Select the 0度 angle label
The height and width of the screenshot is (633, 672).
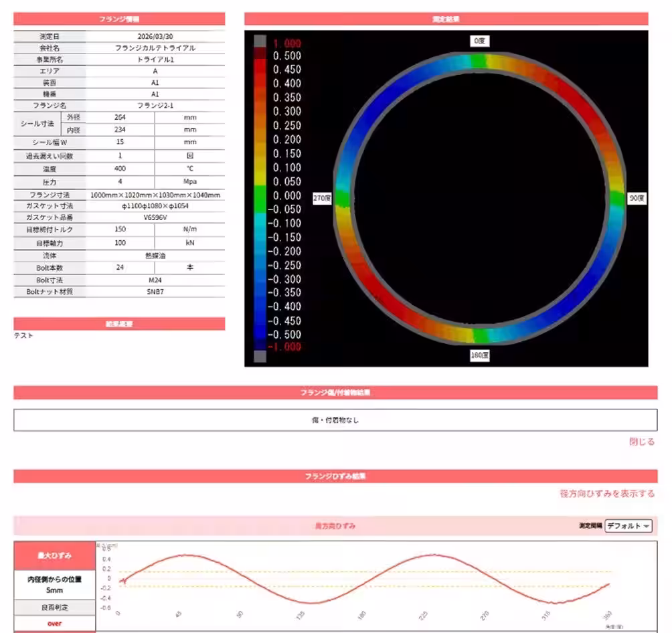[480, 41]
